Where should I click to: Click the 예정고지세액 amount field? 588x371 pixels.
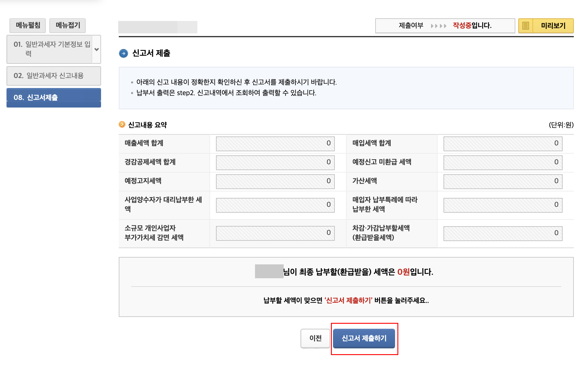pyautogui.click(x=275, y=181)
